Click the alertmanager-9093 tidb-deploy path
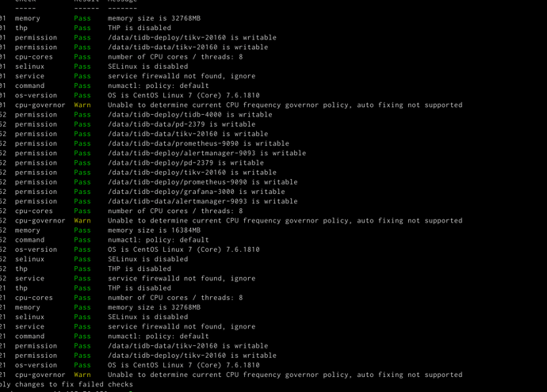The image size is (547, 392). click(182, 154)
